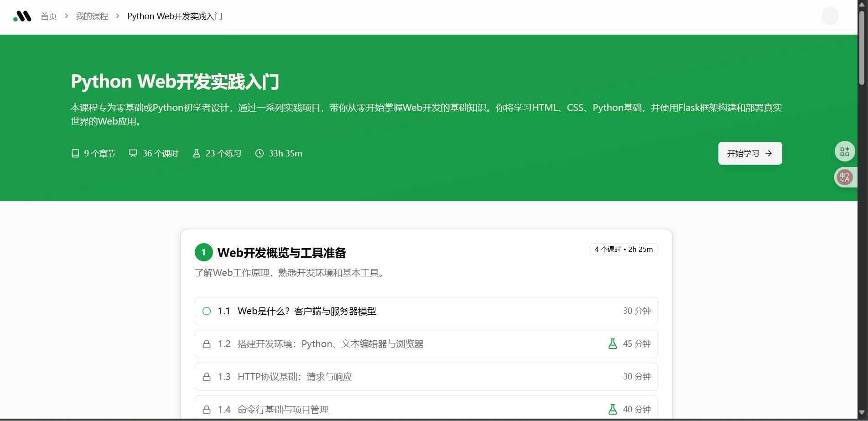The image size is (868, 421).
Task: Click the scrollbar down arrow
Action: (x=862, y=412)
